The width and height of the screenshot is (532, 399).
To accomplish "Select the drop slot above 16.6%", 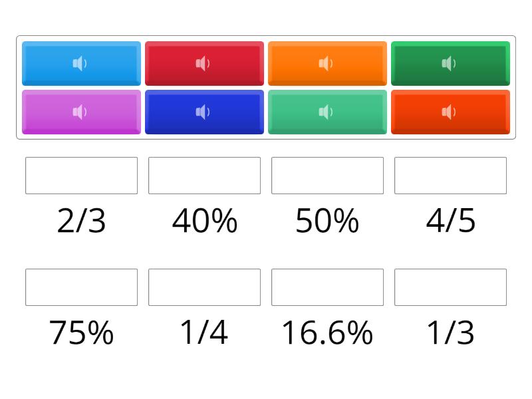I will (327, 287).
